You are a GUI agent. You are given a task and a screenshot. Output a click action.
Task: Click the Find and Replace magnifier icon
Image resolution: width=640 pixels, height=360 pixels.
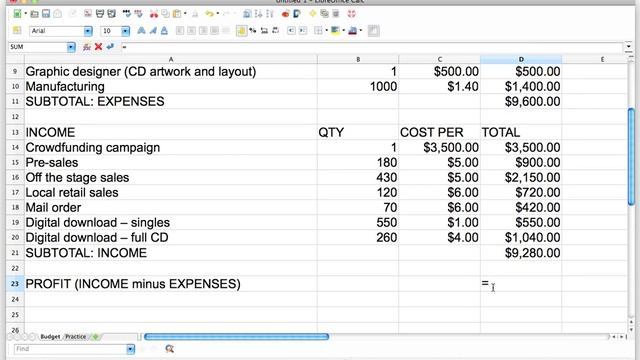tap(169, 349)
